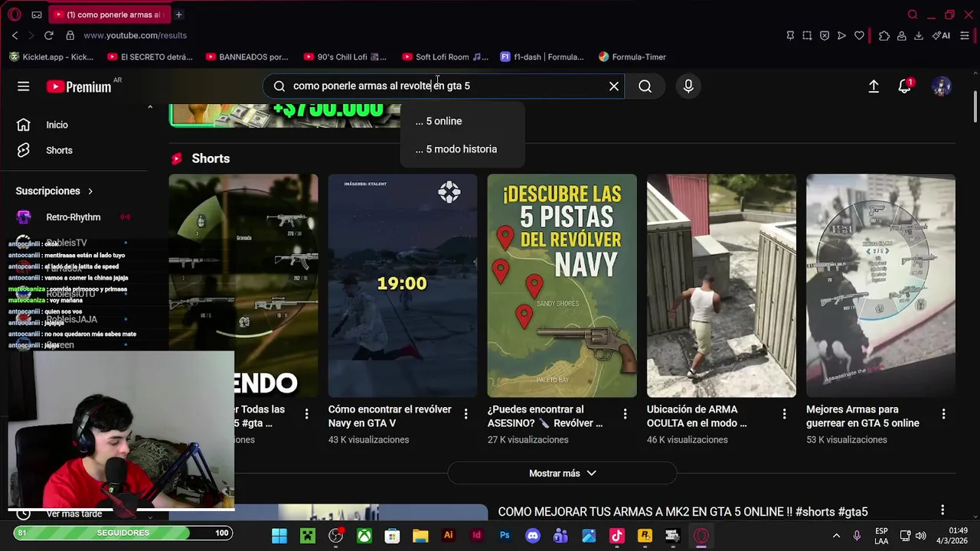Open options for 'COMO MEJORAR TUS ARMAS' video
This screenshot has height=551, width=980.
[x=942, y=510]
